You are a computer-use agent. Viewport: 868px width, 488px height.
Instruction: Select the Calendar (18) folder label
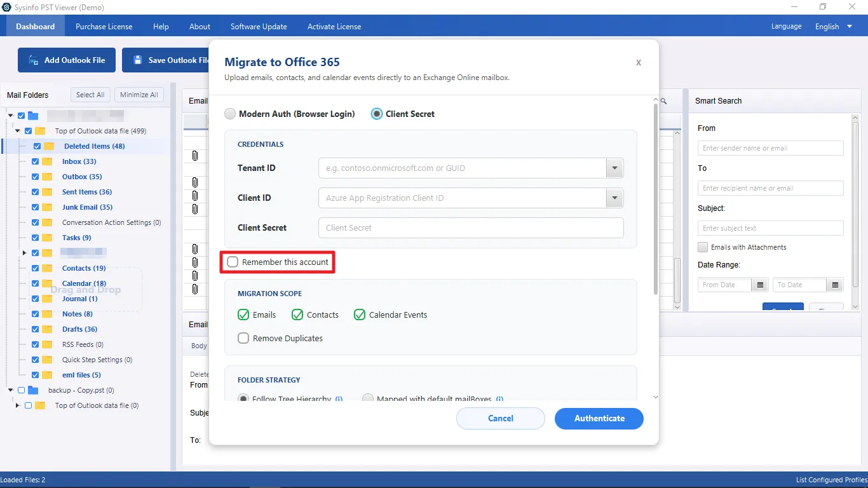click(x=84, y=283)
